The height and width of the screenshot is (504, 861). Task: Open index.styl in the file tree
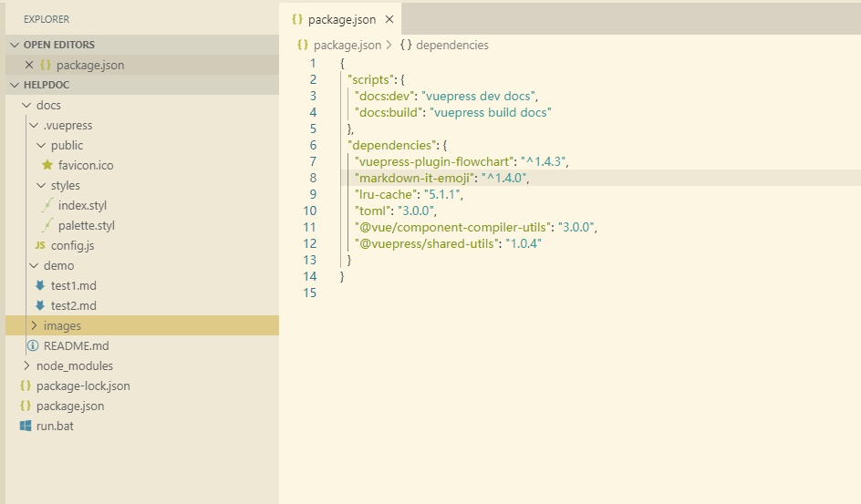point(82,206)
